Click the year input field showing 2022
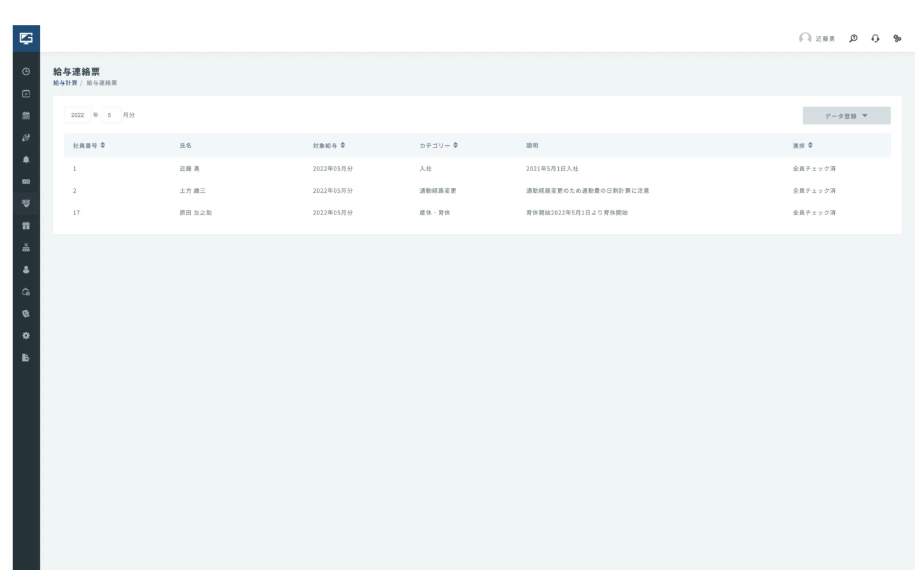 pyautogui.click(x=78, y=115)
